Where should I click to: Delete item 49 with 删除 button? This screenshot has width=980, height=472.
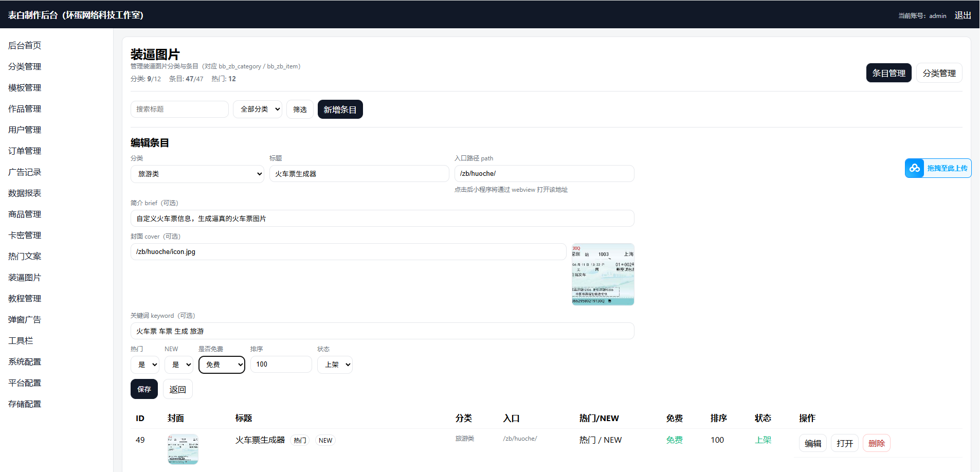tap(876, 443)
